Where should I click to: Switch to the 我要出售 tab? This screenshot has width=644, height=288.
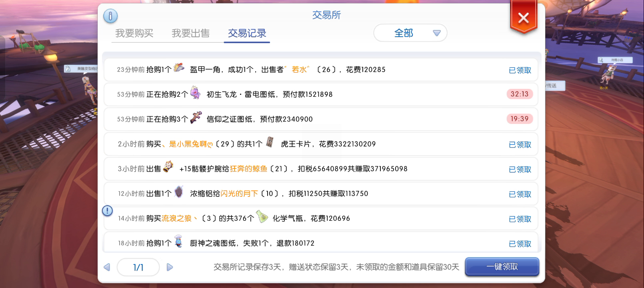point(190,33)
